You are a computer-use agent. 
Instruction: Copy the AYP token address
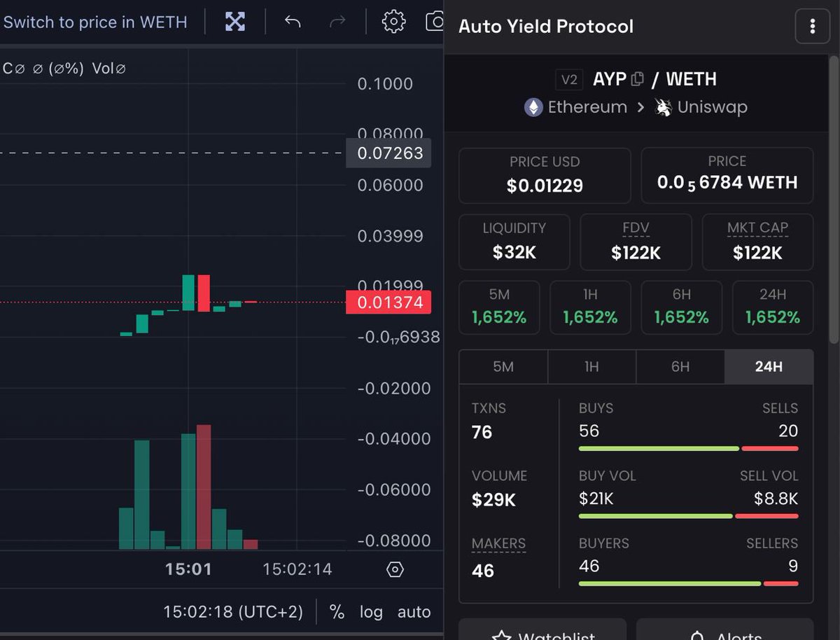636,78
